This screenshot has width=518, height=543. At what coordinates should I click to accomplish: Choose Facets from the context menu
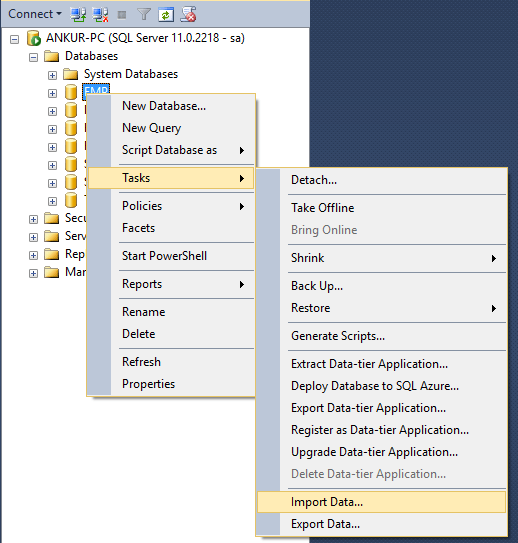click(171, 228)
